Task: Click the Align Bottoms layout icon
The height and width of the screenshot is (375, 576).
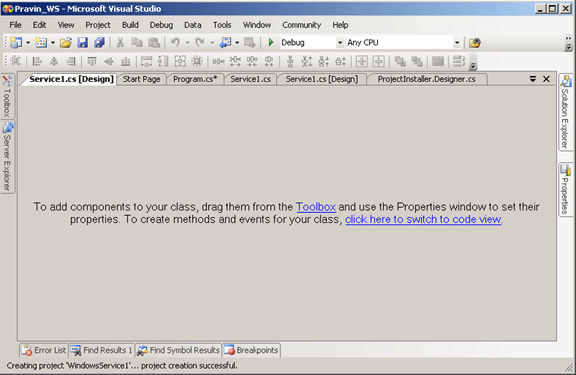Action: point(126,61)
